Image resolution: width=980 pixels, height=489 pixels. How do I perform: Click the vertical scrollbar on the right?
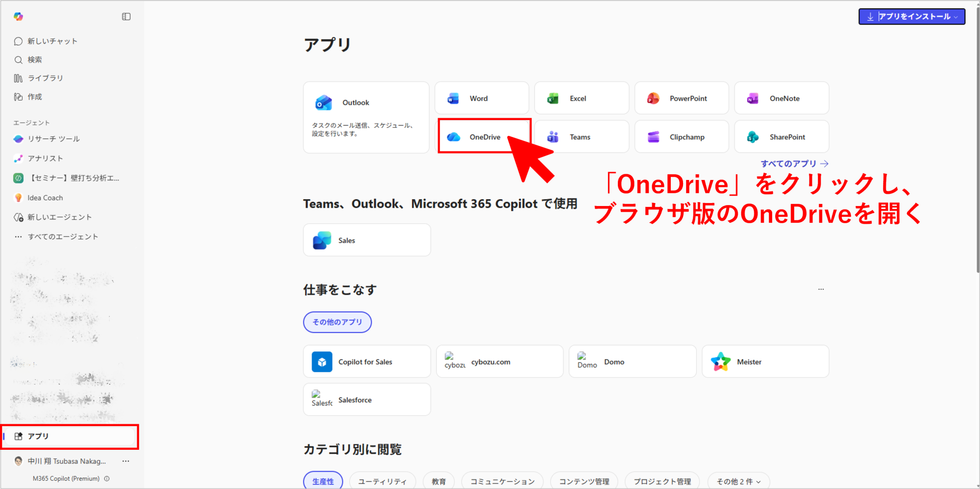(x=978, y=147)
